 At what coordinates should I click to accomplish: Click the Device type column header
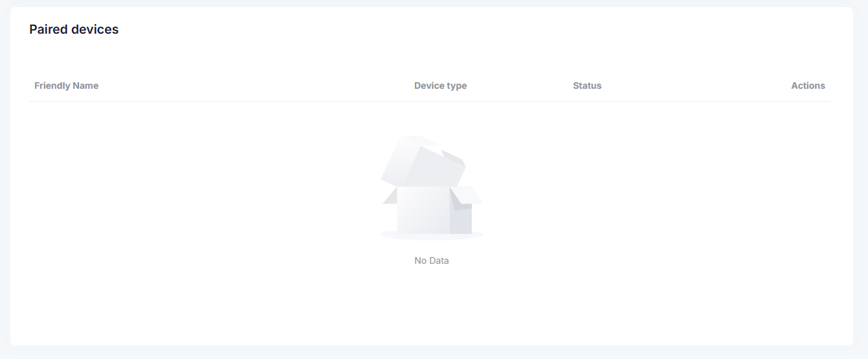tap(440, 86)
